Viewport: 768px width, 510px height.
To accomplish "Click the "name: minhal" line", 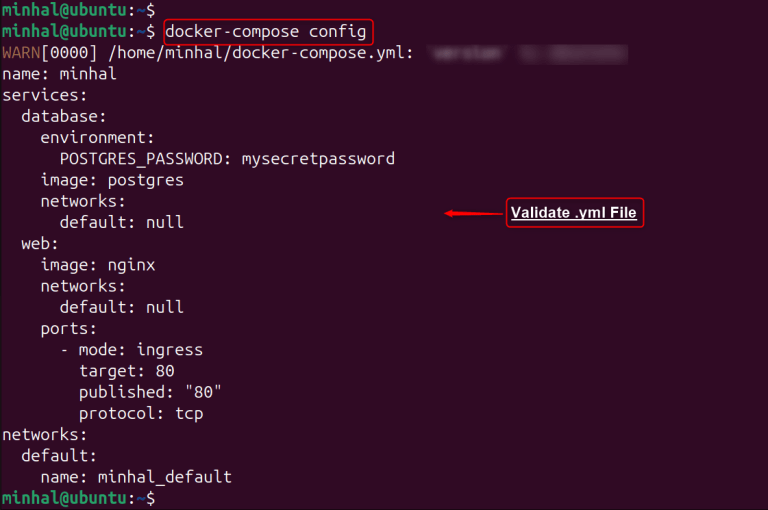I will tap(59, 73).
